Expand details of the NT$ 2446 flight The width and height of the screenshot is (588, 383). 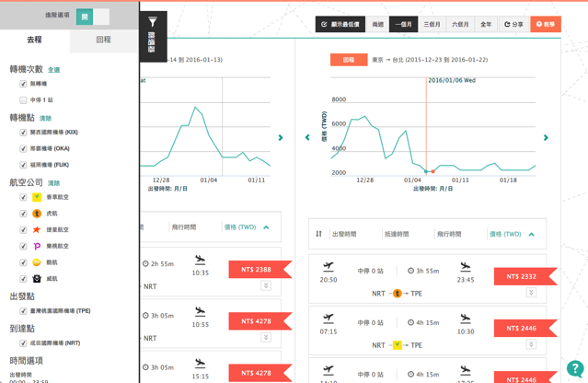click(531, 344)
